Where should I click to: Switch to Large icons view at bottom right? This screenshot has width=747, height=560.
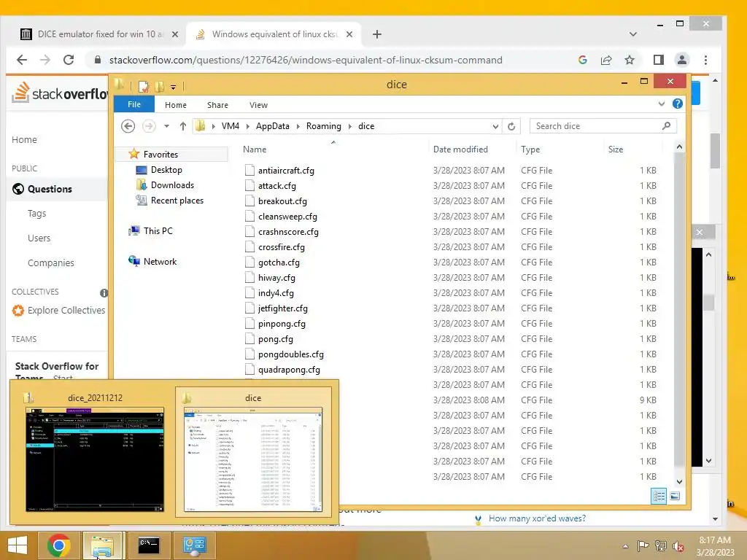(x=675, y=496)
